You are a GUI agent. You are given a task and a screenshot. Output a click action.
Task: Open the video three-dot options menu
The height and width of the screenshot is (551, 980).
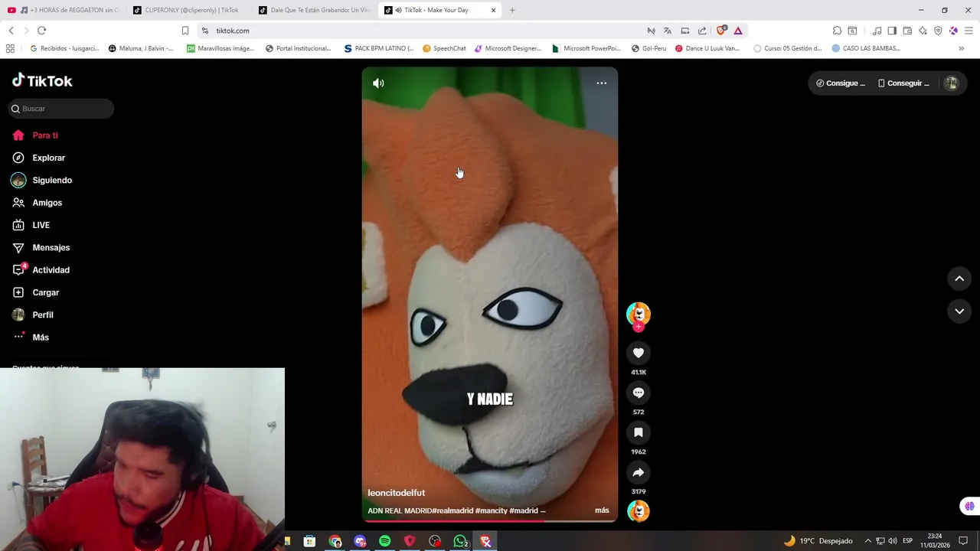pyautogui.click(x=602, y=83)
